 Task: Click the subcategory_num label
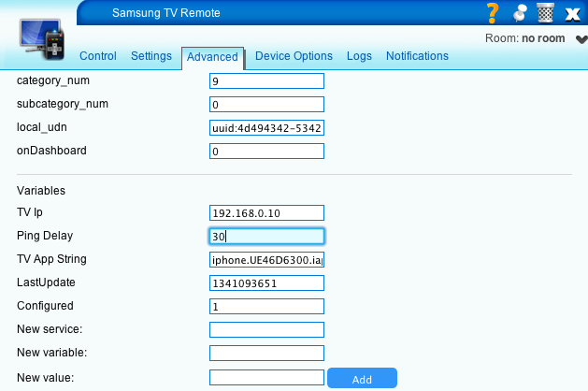63,104
